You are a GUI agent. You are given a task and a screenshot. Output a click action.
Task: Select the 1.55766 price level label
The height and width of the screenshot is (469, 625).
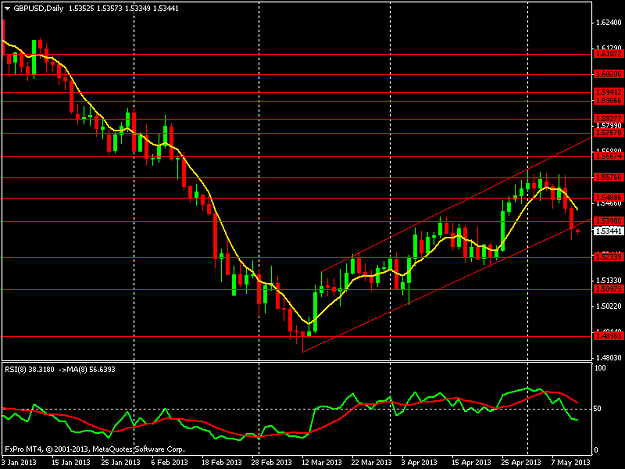click(608, 177)
